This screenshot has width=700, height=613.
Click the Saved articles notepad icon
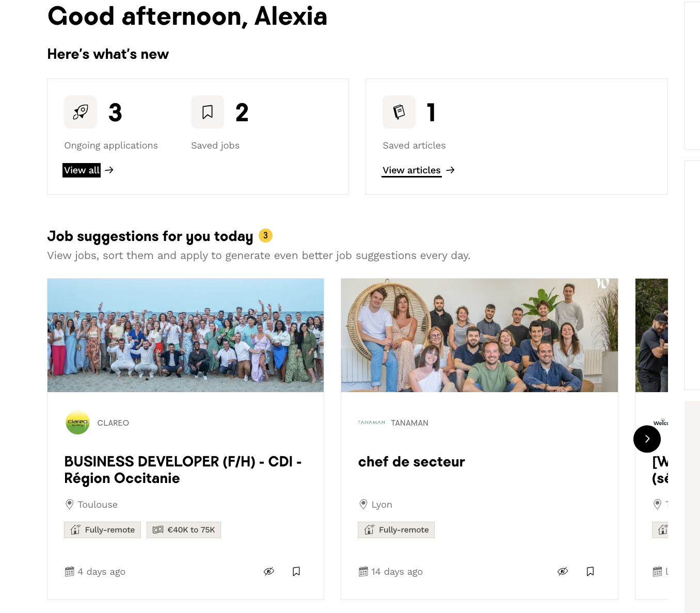[399, 112]
